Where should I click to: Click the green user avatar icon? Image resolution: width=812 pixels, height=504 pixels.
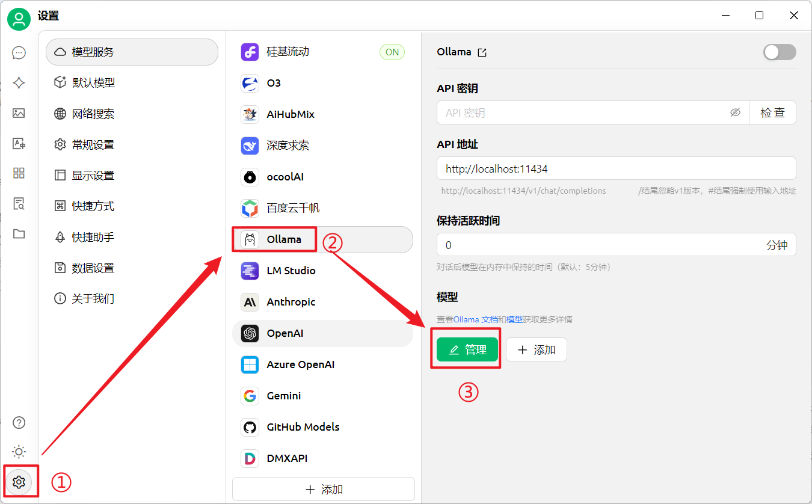19,19
